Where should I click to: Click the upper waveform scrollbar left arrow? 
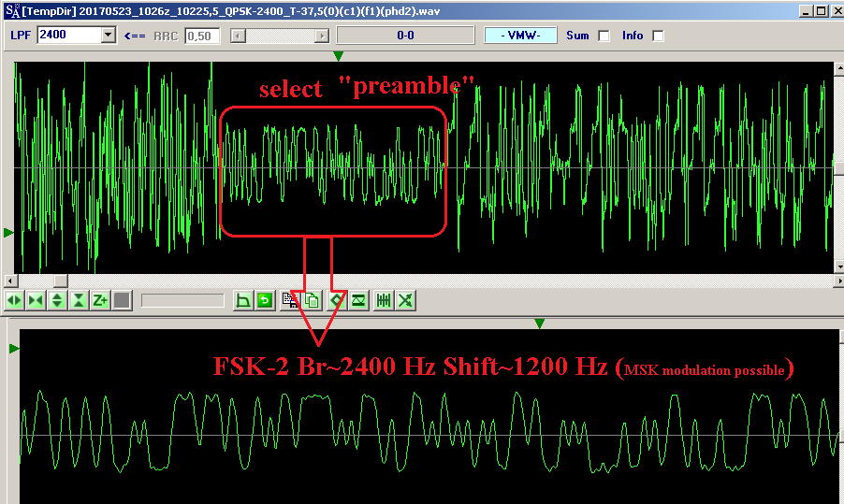(x=11, y=281)
